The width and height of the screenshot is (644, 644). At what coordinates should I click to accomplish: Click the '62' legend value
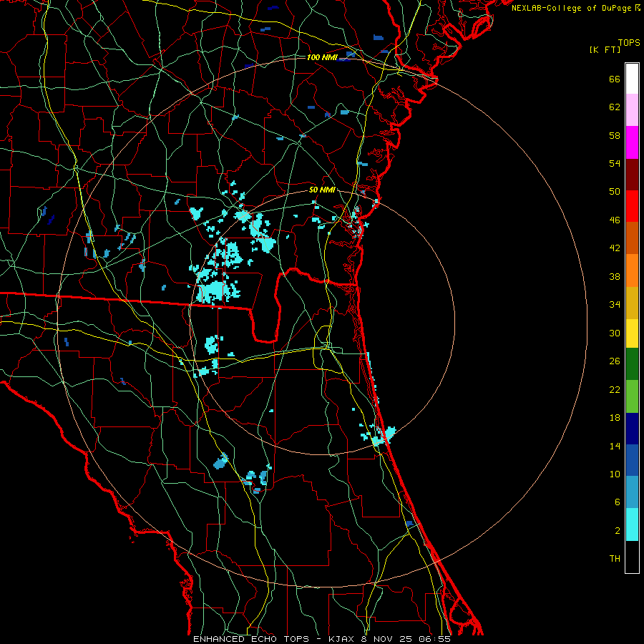(615, 107)
